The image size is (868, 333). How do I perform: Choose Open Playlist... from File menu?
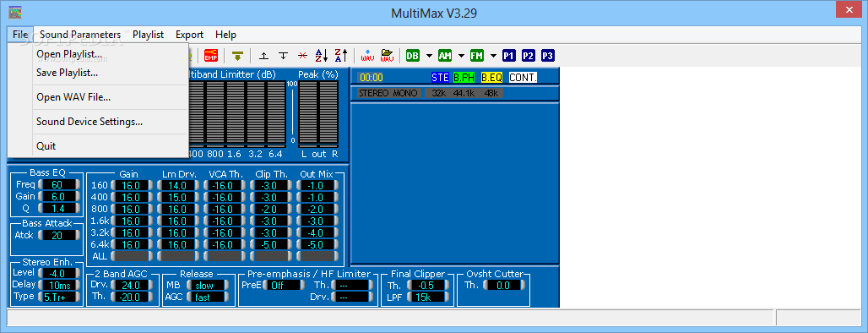pos(98,54)
